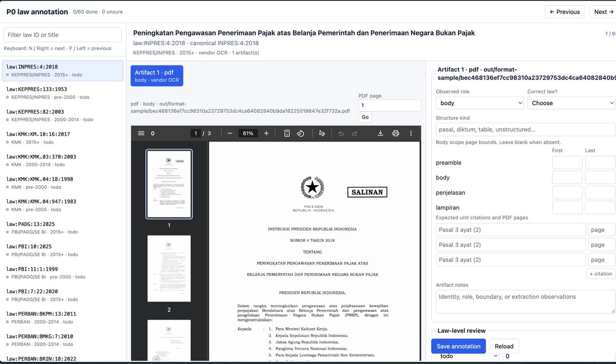Click the second citation's page field

(602, 245)
